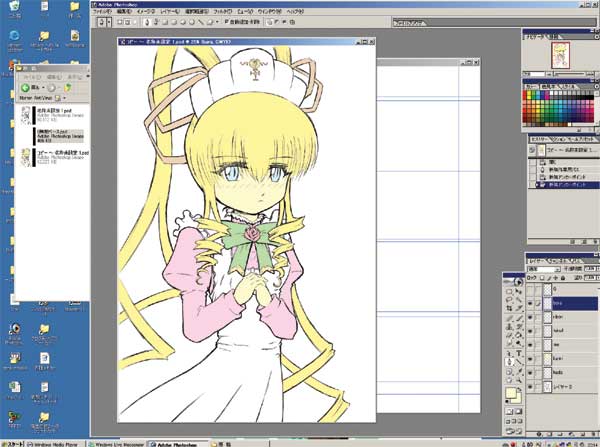This screenshot has width=600, height=447.
Task: Select the Dodge tool in toolbox
Action: [x=518, y=343]
